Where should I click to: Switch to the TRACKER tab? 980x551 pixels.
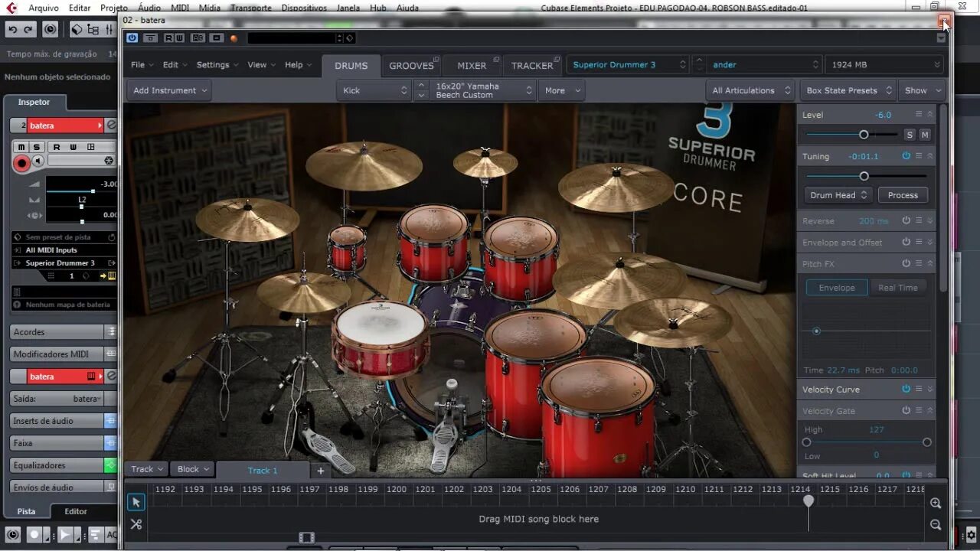[532, 66]
